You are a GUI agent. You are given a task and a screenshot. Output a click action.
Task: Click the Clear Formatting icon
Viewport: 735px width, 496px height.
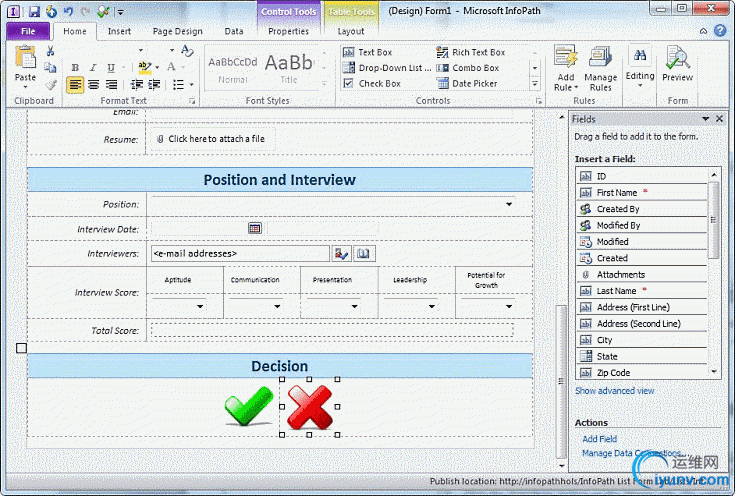187,51
